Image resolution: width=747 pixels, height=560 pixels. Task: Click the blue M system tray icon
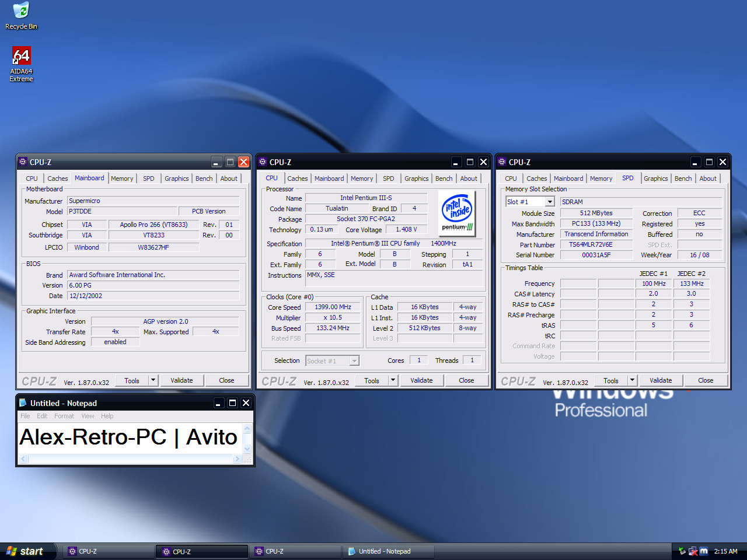tap(704, 551)
